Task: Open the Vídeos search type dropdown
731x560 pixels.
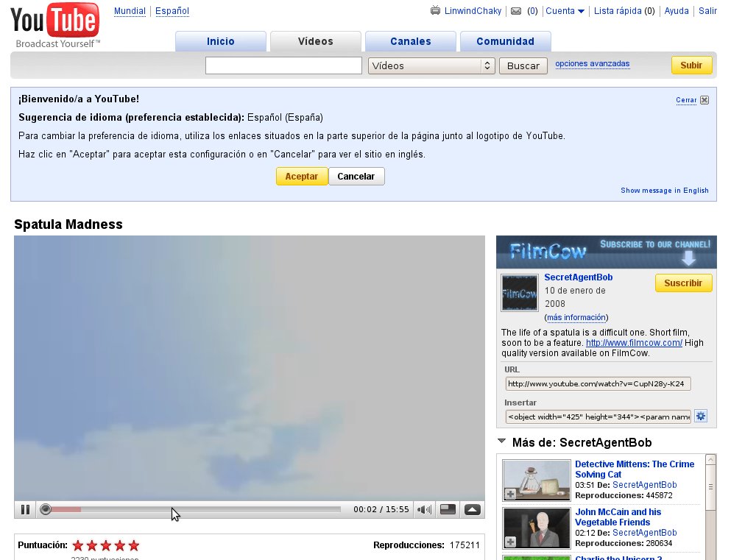Action: (x=431, y=65)
